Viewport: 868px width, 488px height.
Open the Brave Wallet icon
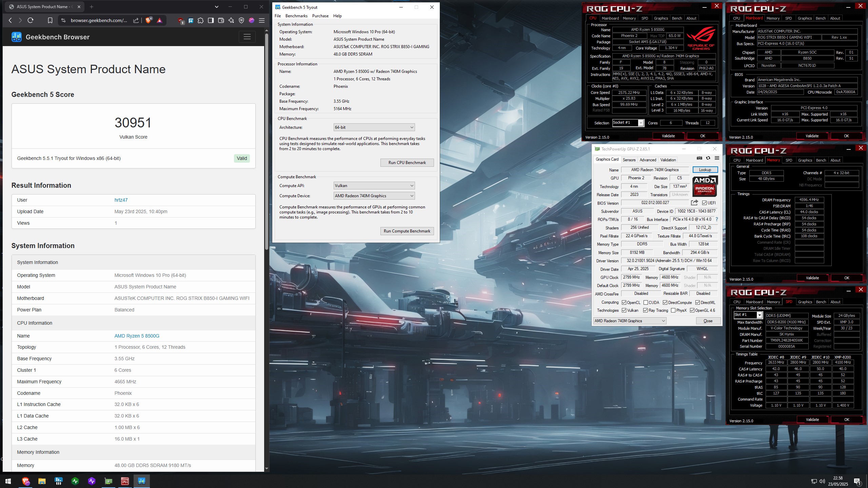pyautogui.click(x=221, y=20)
